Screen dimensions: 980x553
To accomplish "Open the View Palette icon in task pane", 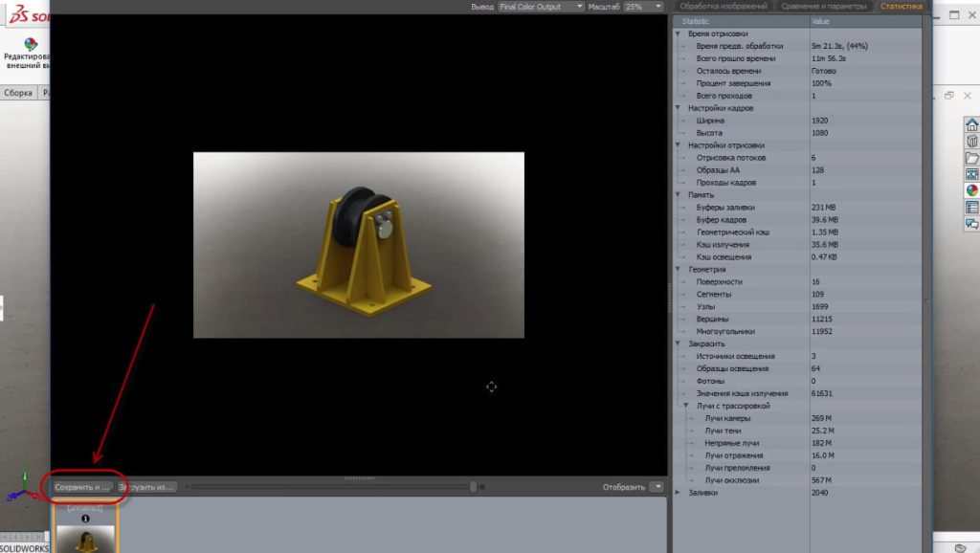I will pyautogui.click(x=971, y=174).
